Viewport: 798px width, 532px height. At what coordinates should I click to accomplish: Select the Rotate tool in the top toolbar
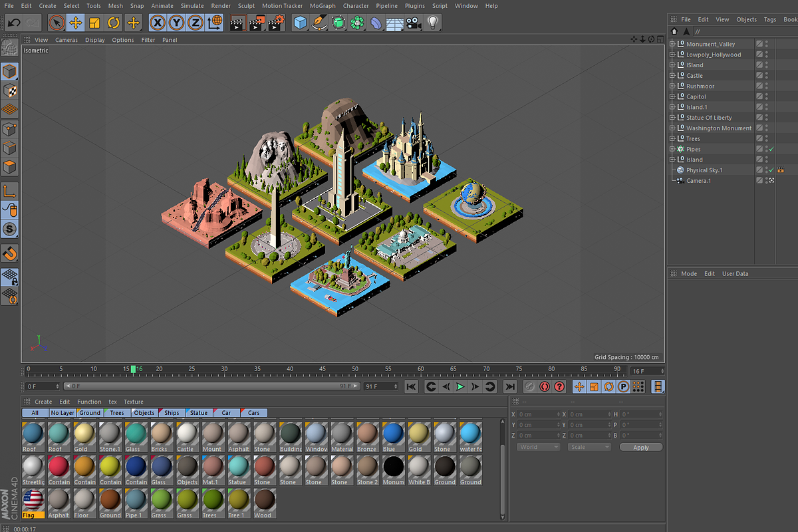coord(114,23)
